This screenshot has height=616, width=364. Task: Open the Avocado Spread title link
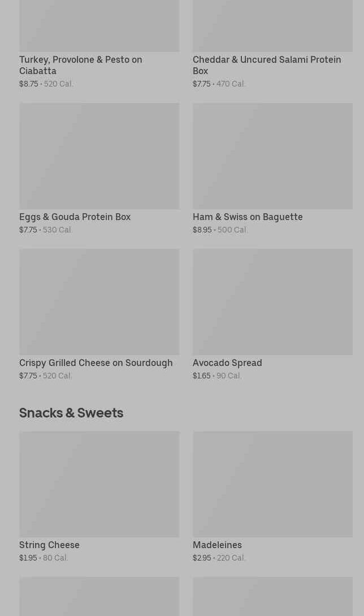point(227,363)
